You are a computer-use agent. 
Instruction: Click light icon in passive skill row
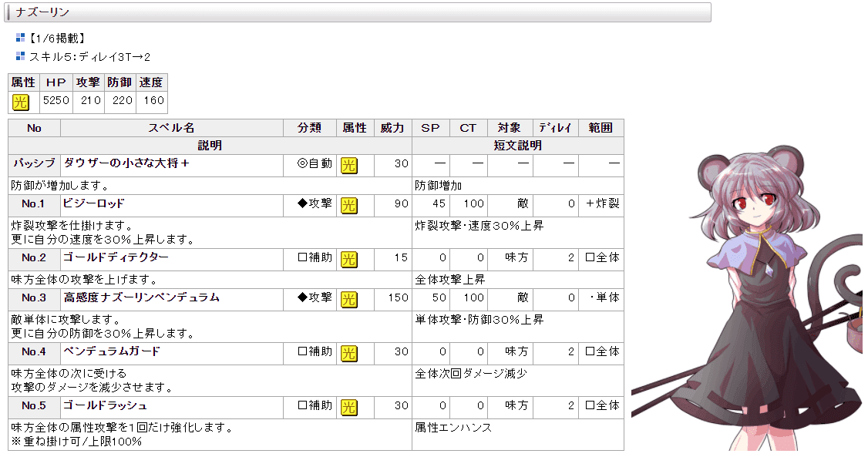click(x=348, y=166)
